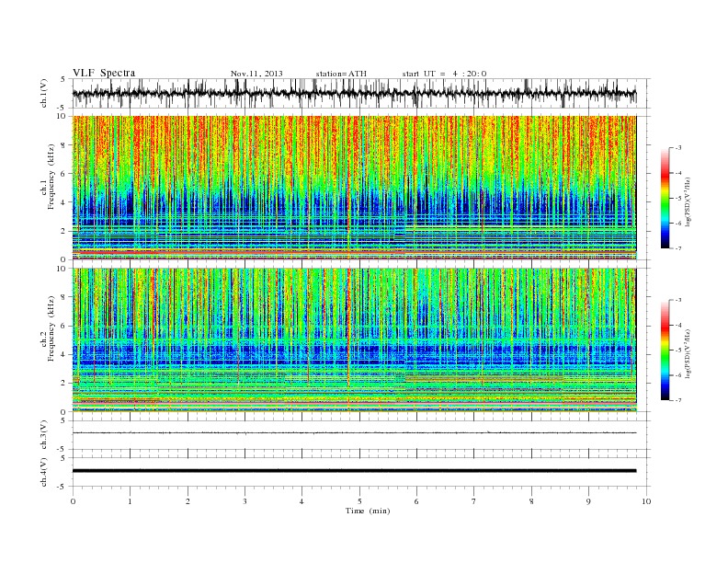Click time axis tick label "9"

coord(588,501)
